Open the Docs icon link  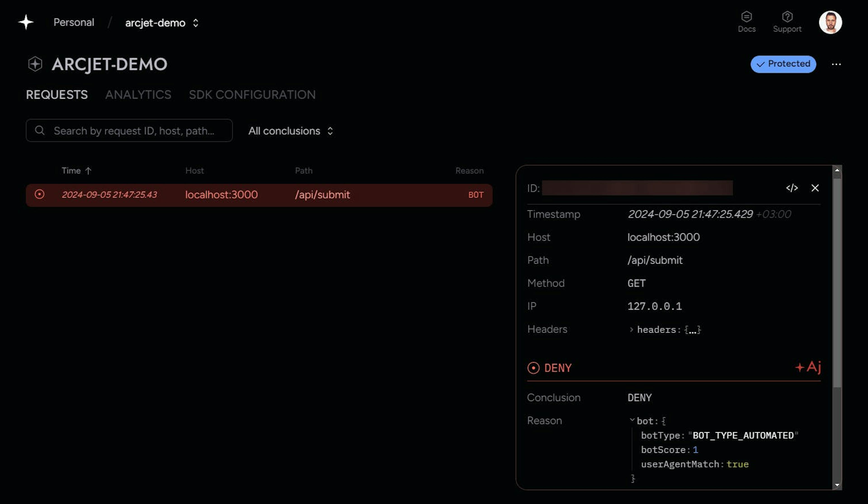pyautogui.click(x=746, y=17)
